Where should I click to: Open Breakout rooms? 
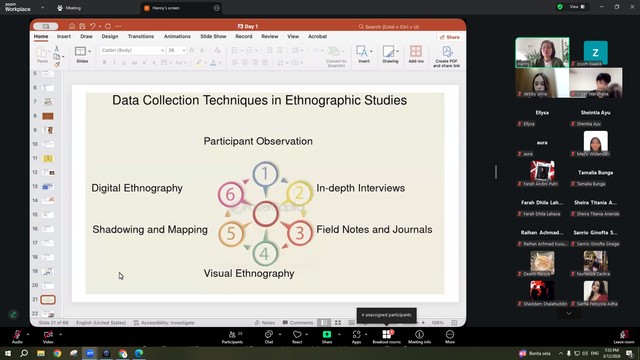pyautogui.click(x=387, y=337)
